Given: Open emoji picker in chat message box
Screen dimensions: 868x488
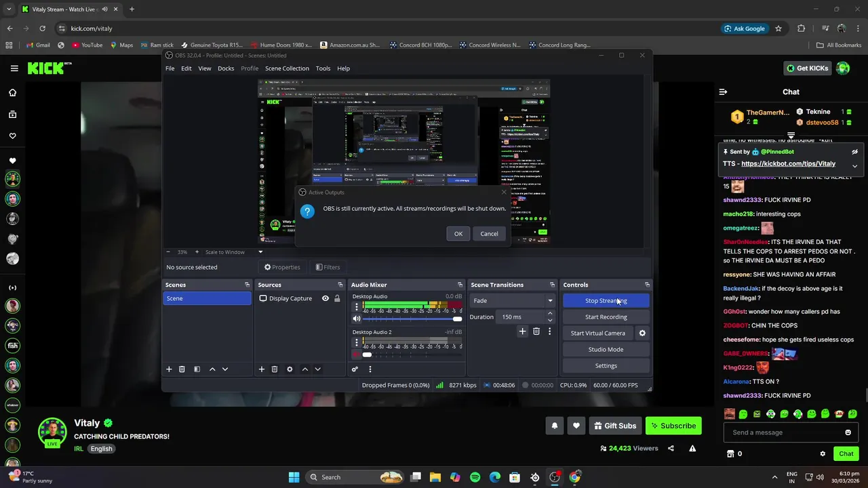Looking at the screenshot, I should [x=848, y=432].
